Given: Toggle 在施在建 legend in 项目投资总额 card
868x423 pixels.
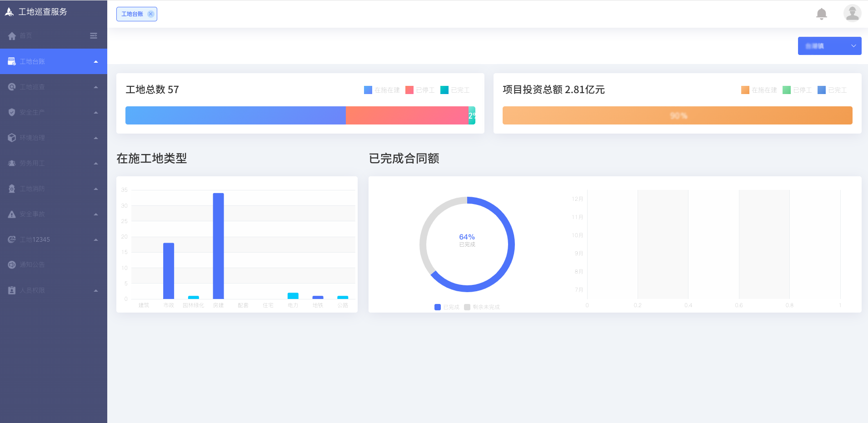Looking at the screenshot, I should (759, 90).
